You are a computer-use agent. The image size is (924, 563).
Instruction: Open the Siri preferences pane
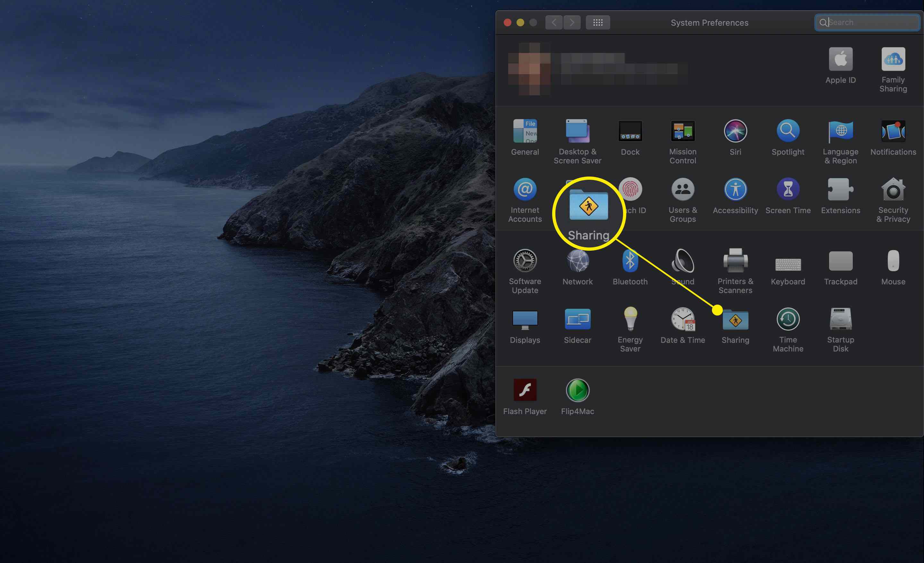tap(735, 131)
